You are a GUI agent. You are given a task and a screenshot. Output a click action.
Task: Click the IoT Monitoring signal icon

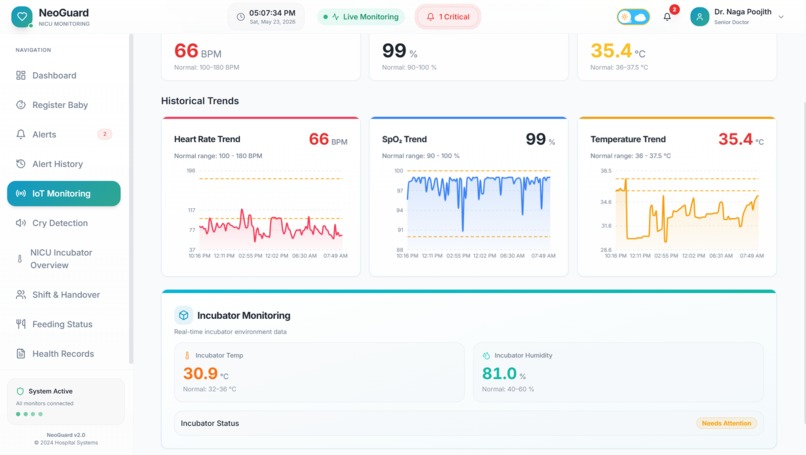pos(21,194)
